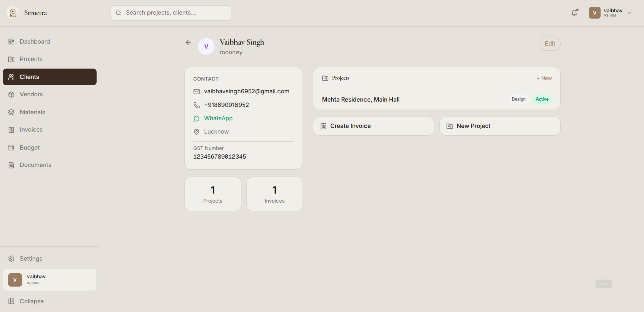Open the notifications bell
Viewport: 644px width, 312px height.
(574, 13)
